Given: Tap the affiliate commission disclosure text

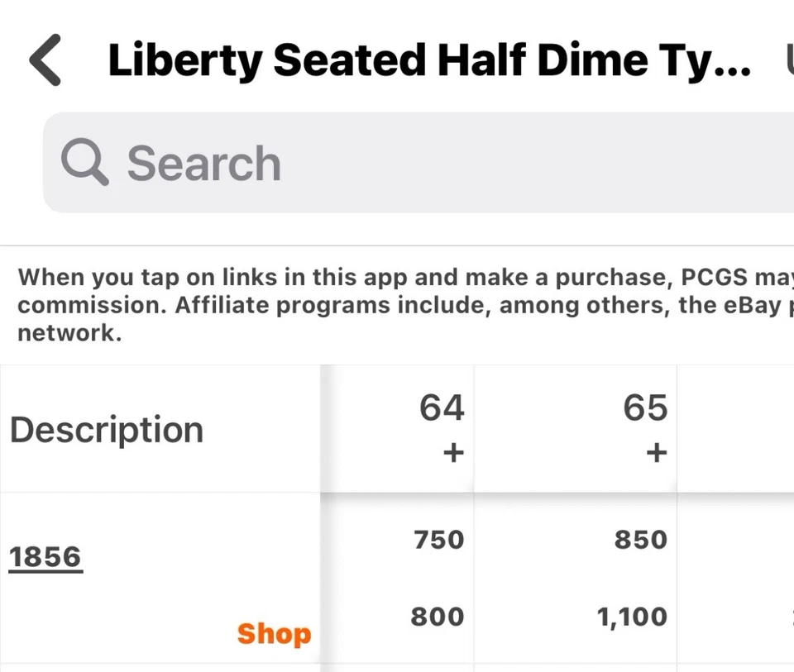Looking at the screenshot, I should tap(397, 305).
